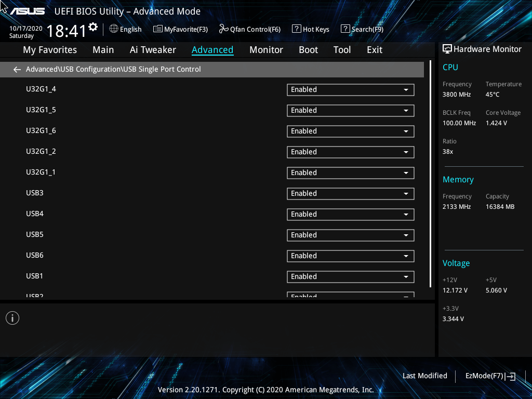The width and height of the screenshot is (532, 399).
Task: Open MyFavorite(F3) list icon
Action: 158,29
